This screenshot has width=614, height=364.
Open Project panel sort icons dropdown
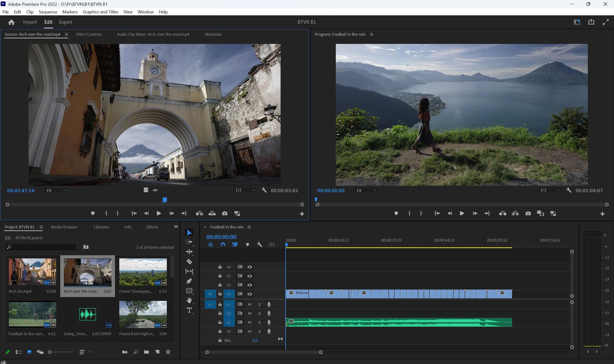85,352
